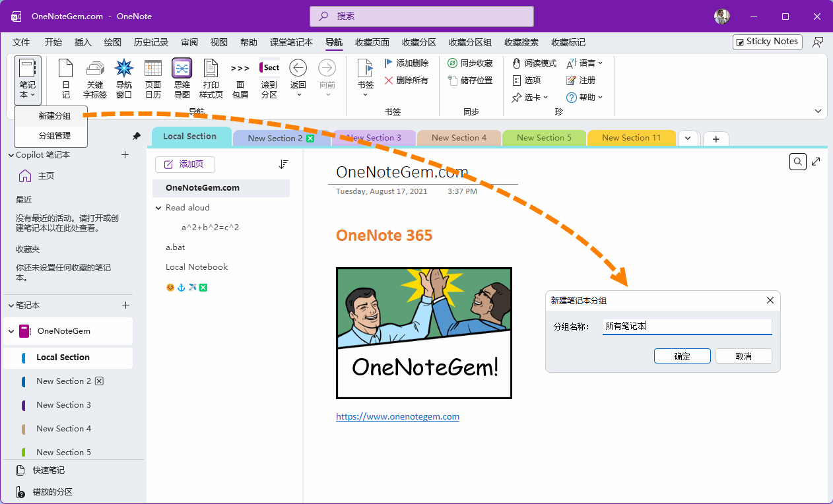Open 快速笔记 quick notes
Screen dimensions: 833x504
[x=40, y=470]
